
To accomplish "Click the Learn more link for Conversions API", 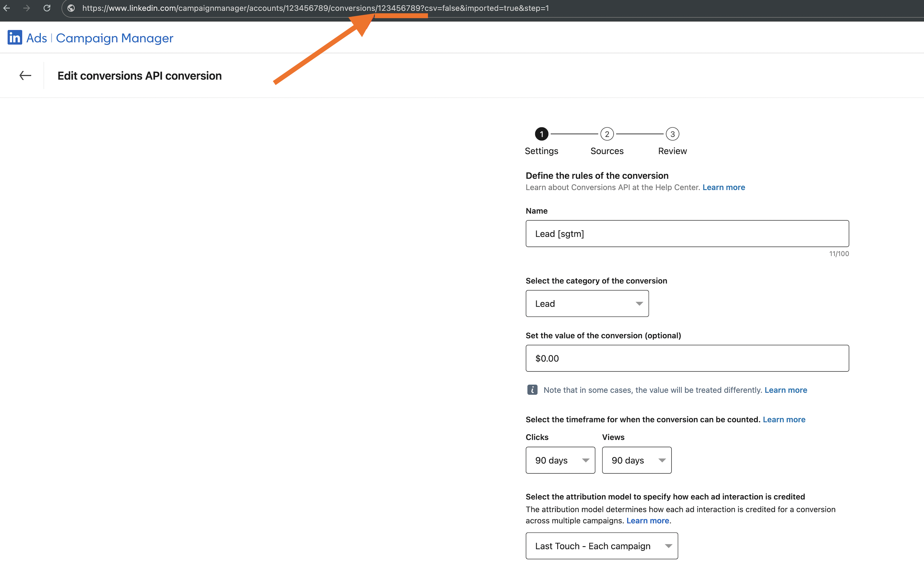I will coord(725,187).
